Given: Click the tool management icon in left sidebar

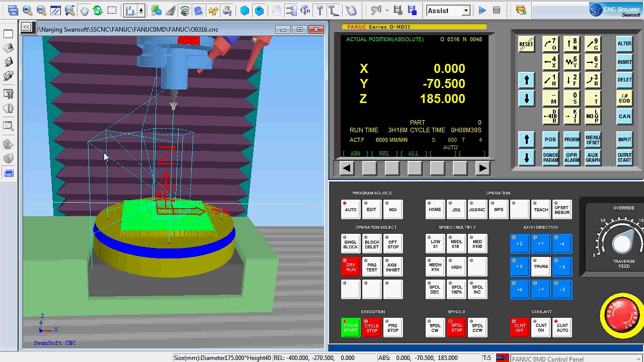Looking at the screenshot, I should pos(8,94).
